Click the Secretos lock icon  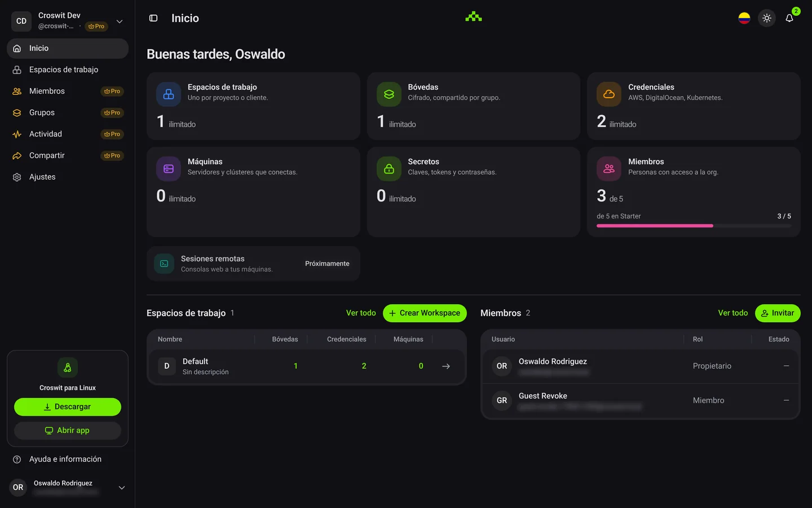(x=389, y=169)
